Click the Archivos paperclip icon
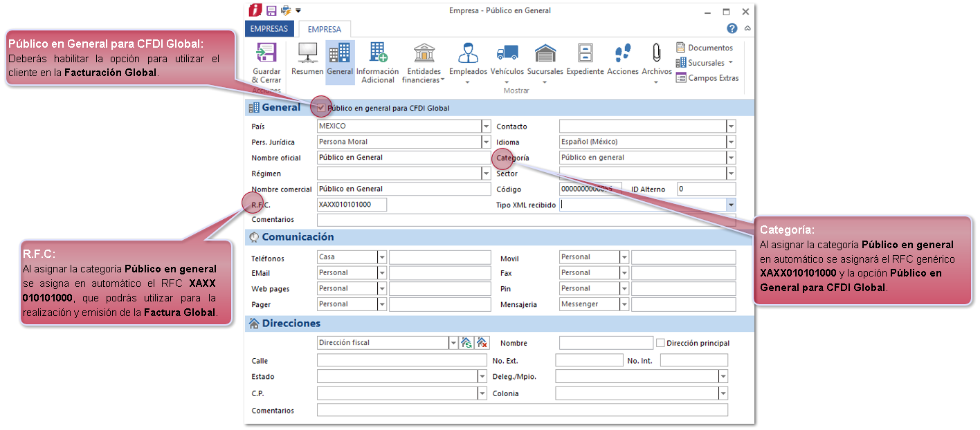This screenshot has width=980, height=430. (x=656, y=53)
